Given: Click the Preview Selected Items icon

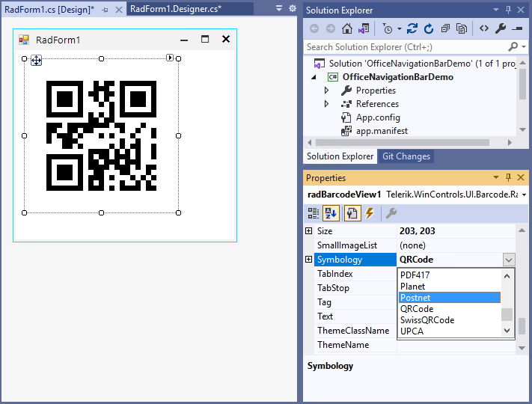Looking at the screenshot, I should [517, 29].
